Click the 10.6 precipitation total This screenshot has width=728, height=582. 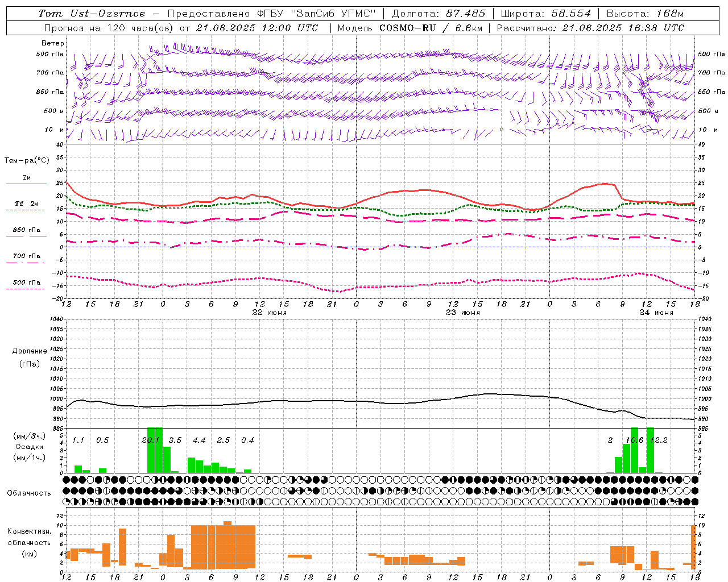634,440
